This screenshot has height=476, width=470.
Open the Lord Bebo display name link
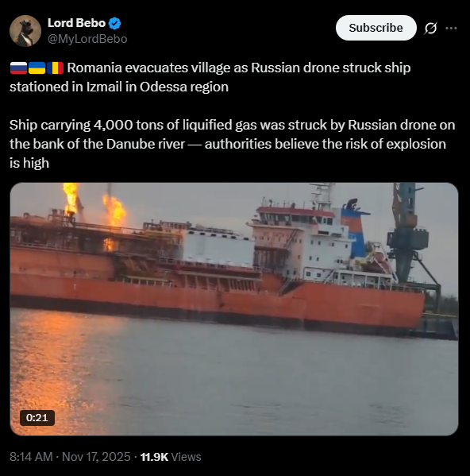point(76,23)
